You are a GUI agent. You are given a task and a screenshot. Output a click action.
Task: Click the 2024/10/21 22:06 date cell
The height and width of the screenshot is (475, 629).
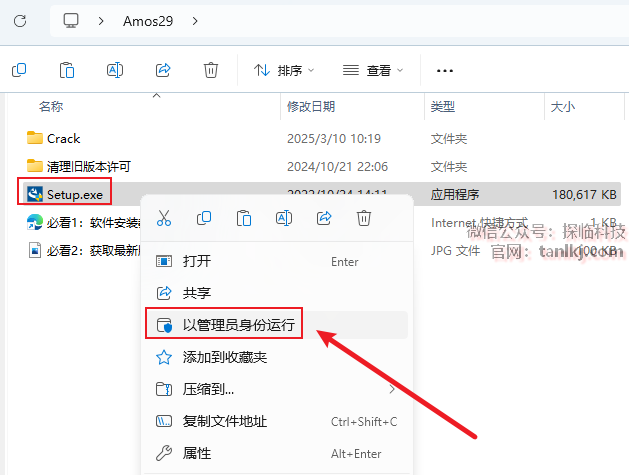337,166
